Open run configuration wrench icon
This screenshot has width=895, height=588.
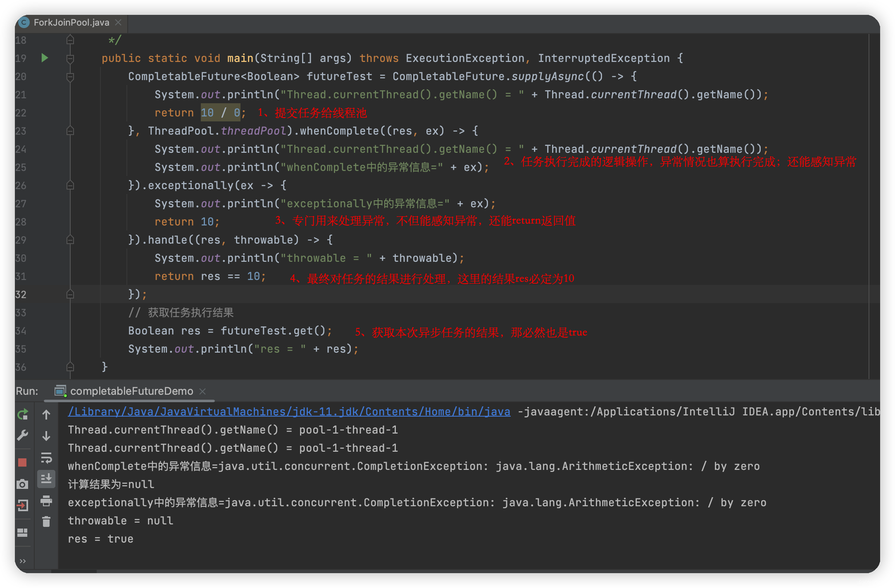(23, 435)
